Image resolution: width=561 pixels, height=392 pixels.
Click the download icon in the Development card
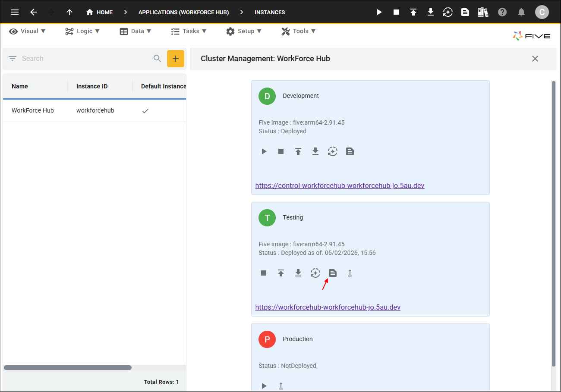click(x=315, y=151)
